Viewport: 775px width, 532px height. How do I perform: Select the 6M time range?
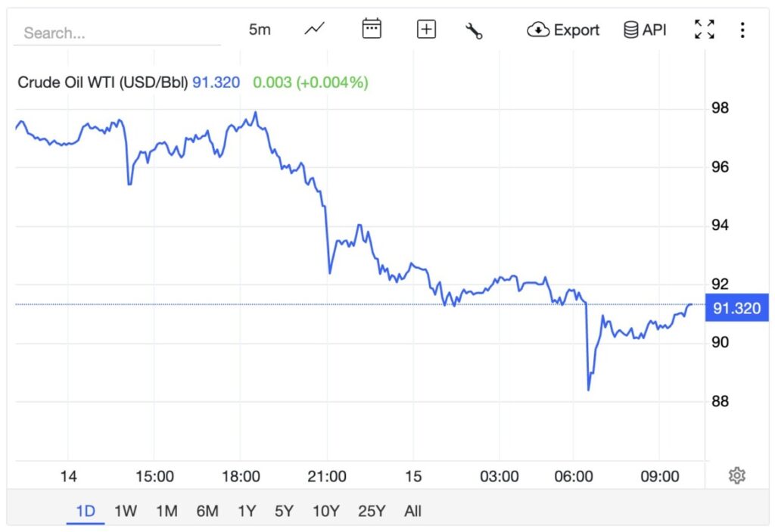(x=207, y=511)
